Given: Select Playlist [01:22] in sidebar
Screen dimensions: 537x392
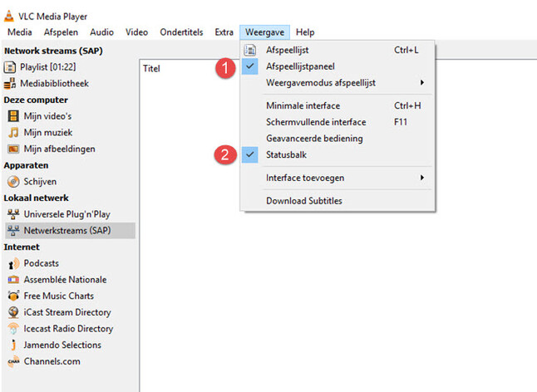Looking at the screenshot, I should (48, 67).
